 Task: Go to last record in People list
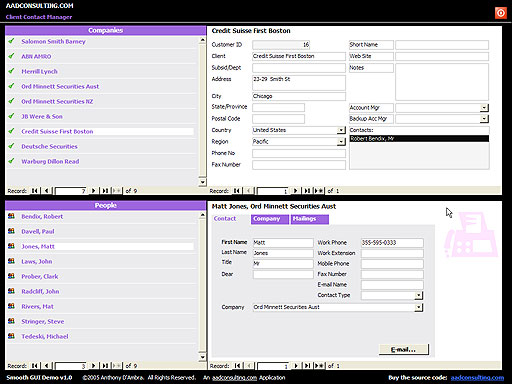[105, 366]
